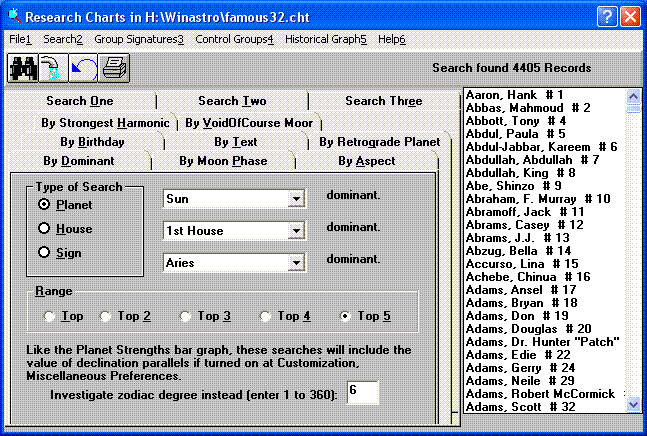Select the House radio button

[x=44, y=228]
